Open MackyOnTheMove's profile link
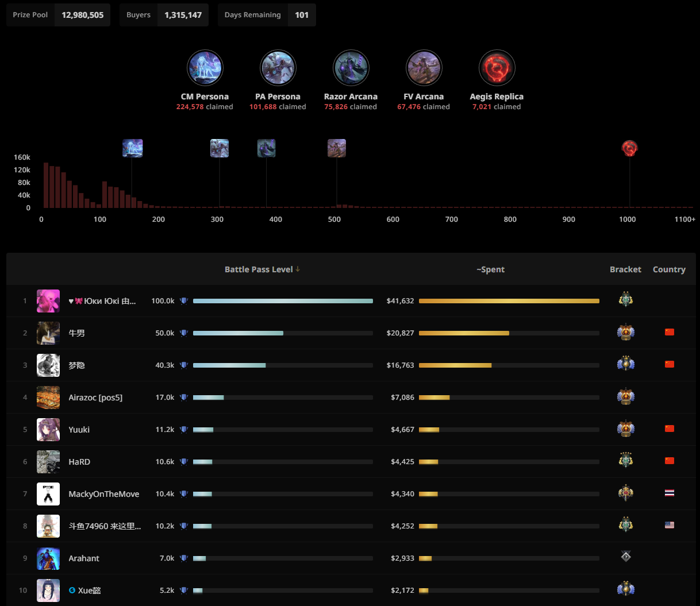Viewport: 700px width, 606px height. (104, 494)
